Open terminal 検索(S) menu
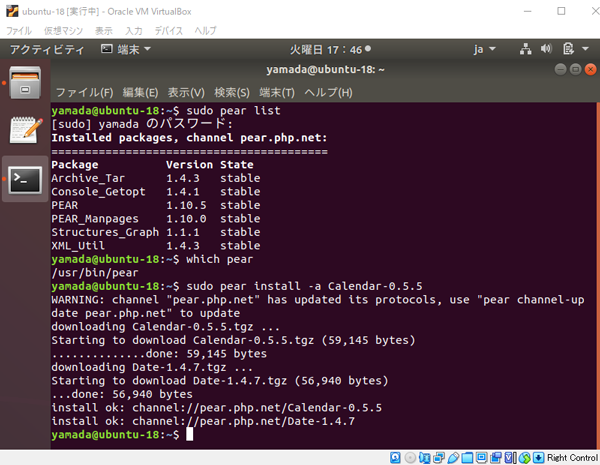Viewport: 600px width, 465px height. coord(232,93)
